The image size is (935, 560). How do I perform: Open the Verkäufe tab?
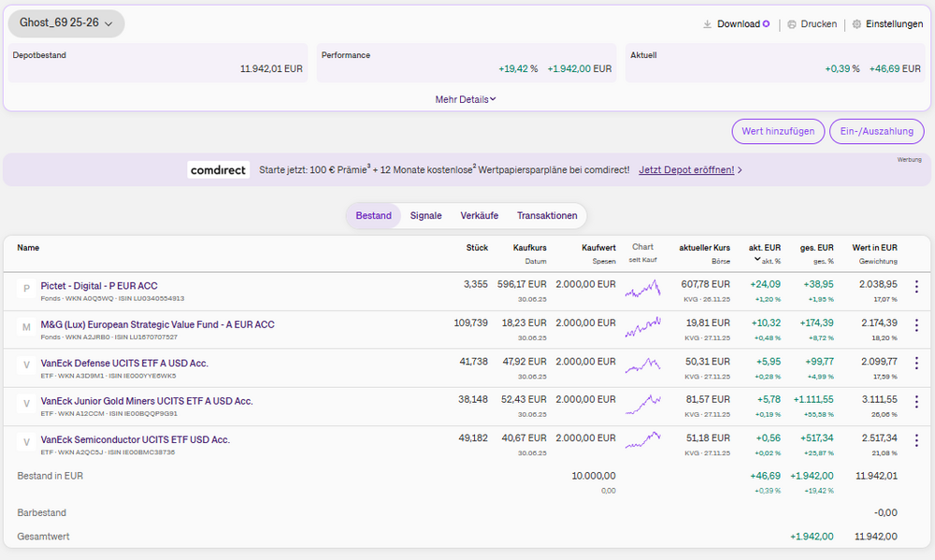pyautogui.click(x=479, y=216)
